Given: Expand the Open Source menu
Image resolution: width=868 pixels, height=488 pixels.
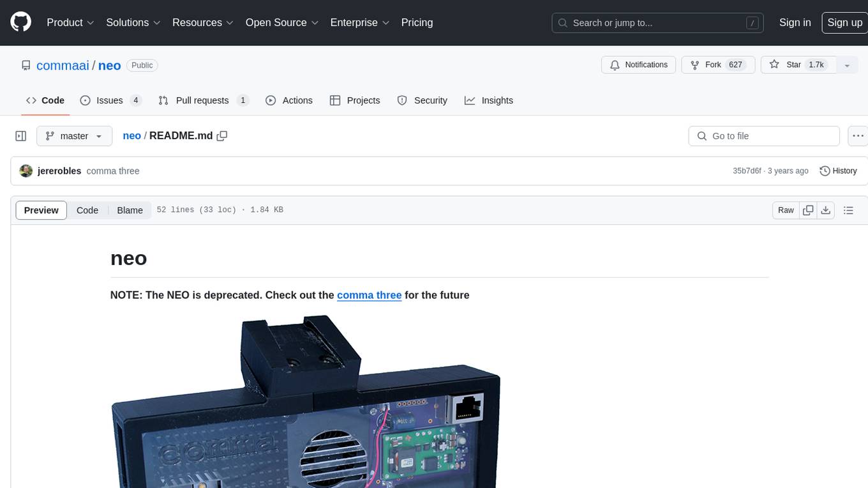Looking at the screenshot, I should click(281, 22).
